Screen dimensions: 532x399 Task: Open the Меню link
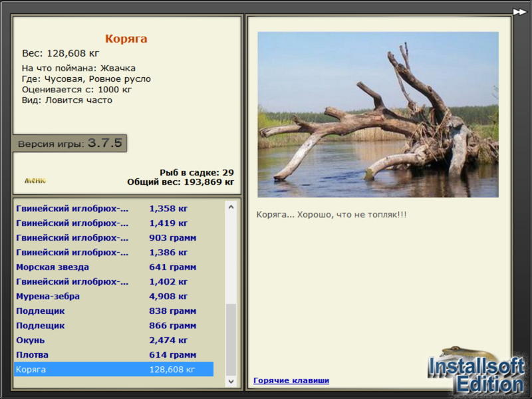coord(35,180)
